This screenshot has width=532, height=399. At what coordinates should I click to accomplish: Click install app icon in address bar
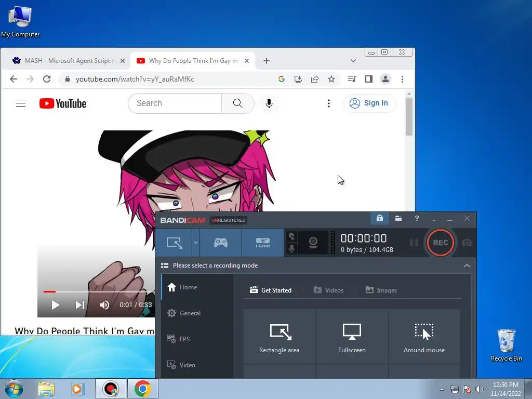tap(298, 79)
